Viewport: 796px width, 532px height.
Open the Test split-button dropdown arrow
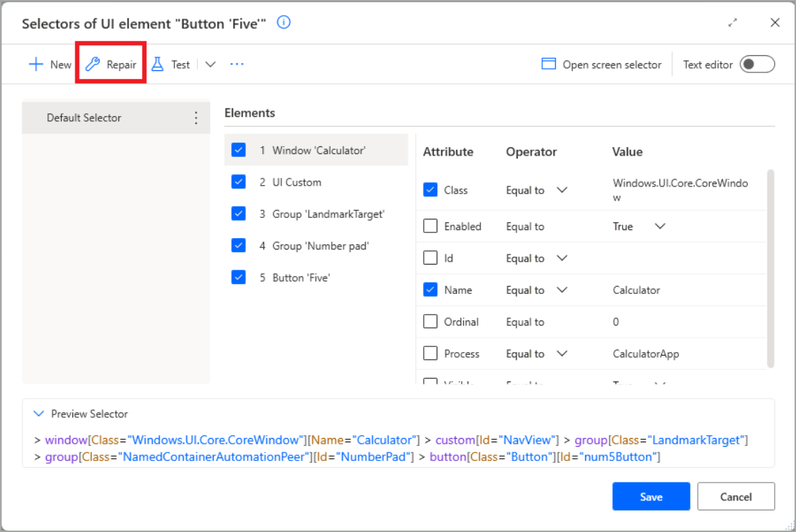pos(210,64)
